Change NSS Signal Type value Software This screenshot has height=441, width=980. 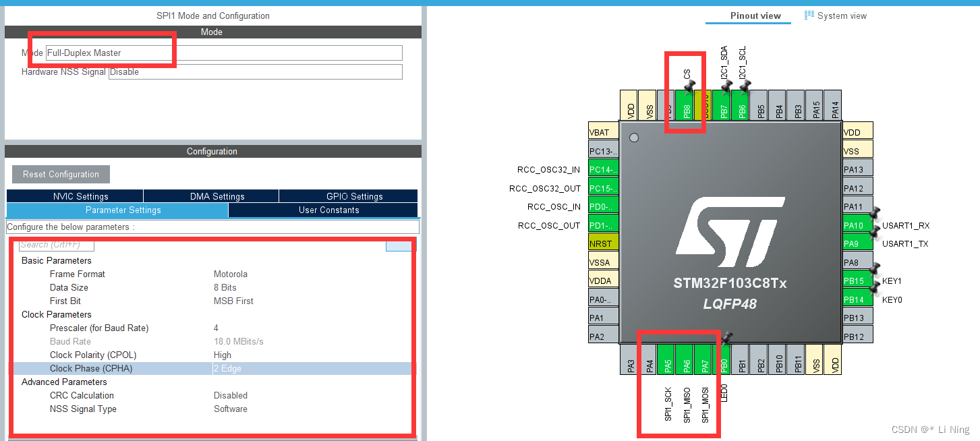click(x=231, y=409)
